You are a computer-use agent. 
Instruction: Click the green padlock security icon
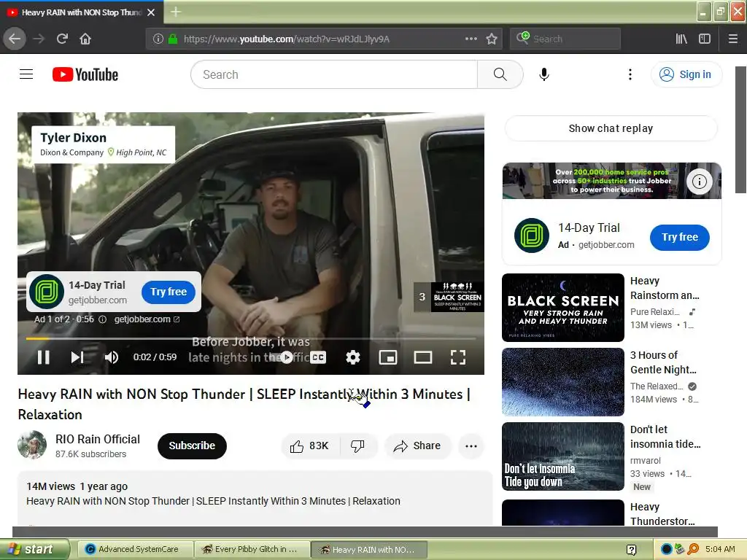point(173,39)
